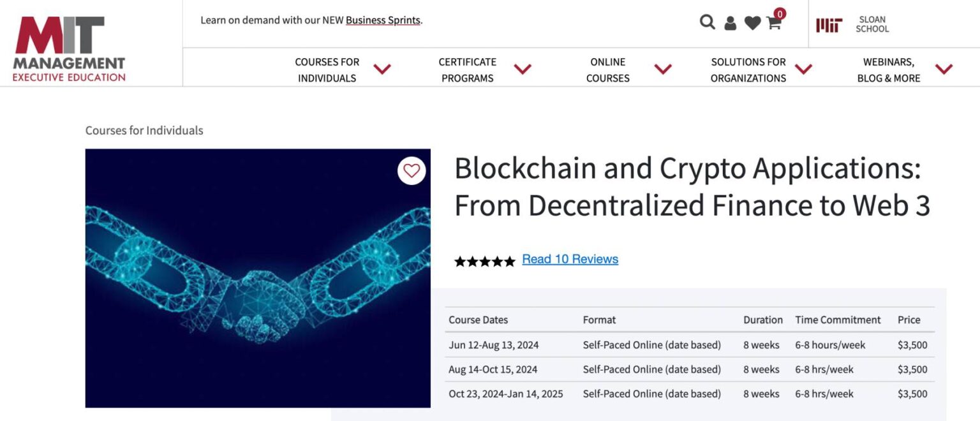Open the Webinars, Blog & More menu
Viewport: 980px width, 421px height.
click(x=888, y=70)
